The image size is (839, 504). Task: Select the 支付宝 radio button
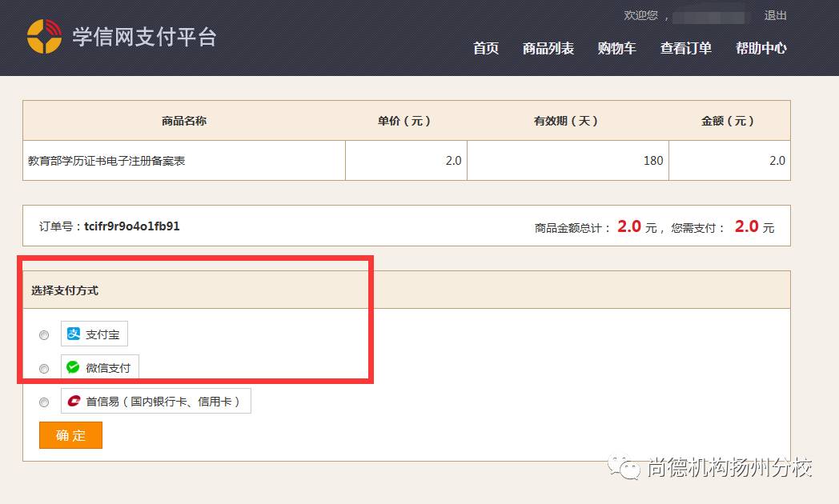[x=44, y=335]
